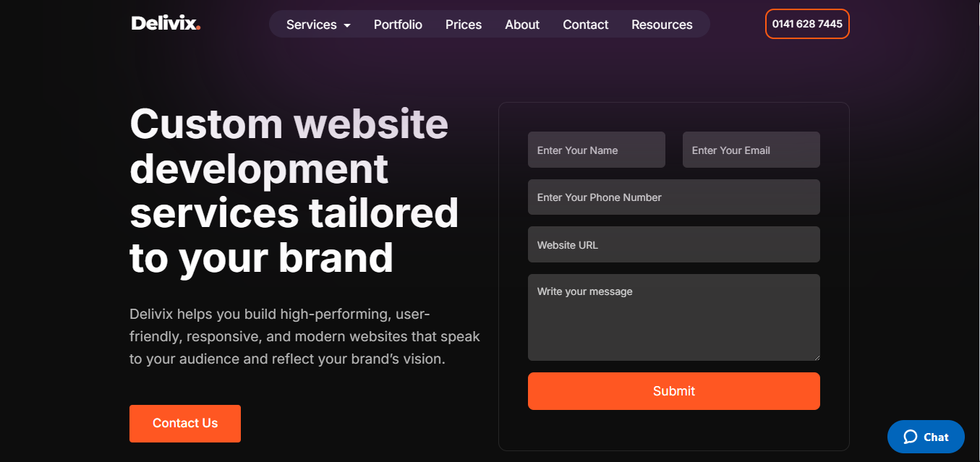Select the Enter Your Phone Number field
Viewport: 980px width, 462px height.
[673, 197]
